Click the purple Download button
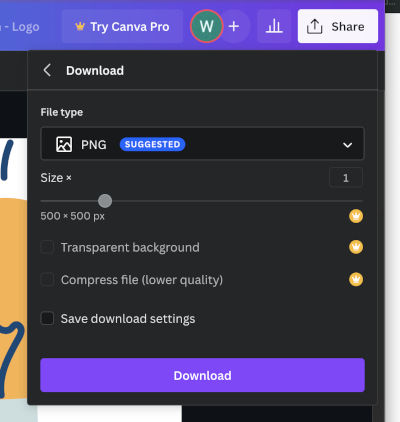Image resolution: width=400 pixels, height=422 pixels. click(202, 375)
